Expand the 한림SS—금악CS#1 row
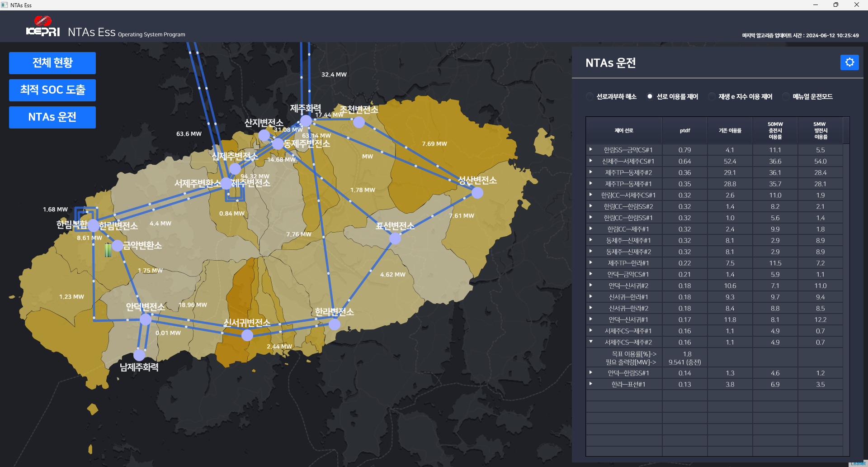 pos(590,149)
